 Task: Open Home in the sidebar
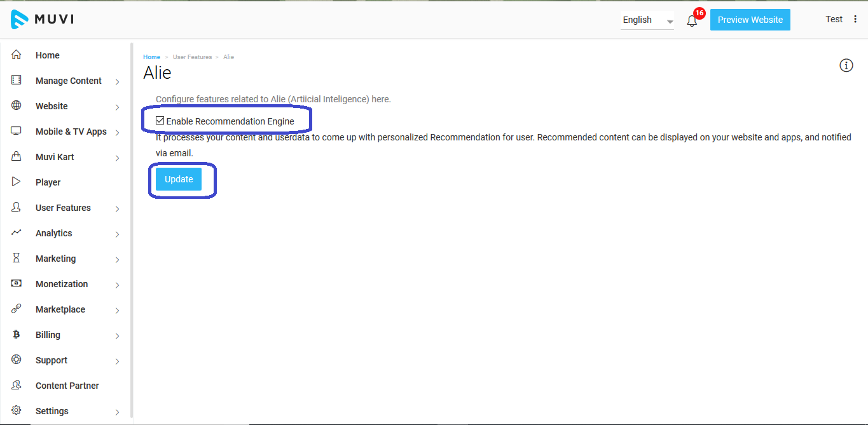48,55
